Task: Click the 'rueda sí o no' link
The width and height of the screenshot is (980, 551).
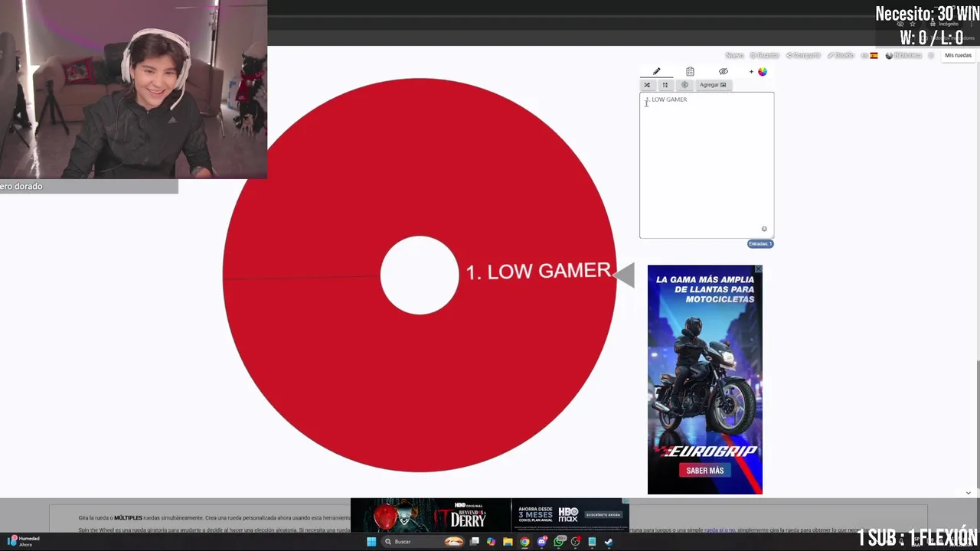Action: pos(720,530)
